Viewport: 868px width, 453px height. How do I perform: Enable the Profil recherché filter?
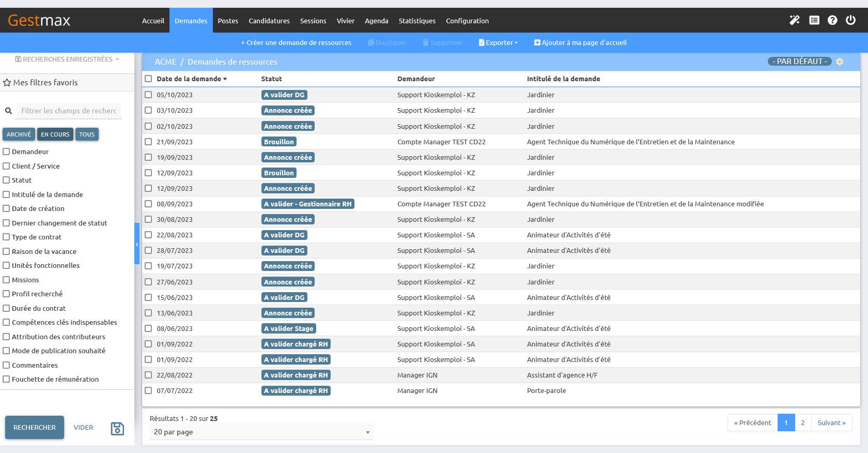(6, 294)
